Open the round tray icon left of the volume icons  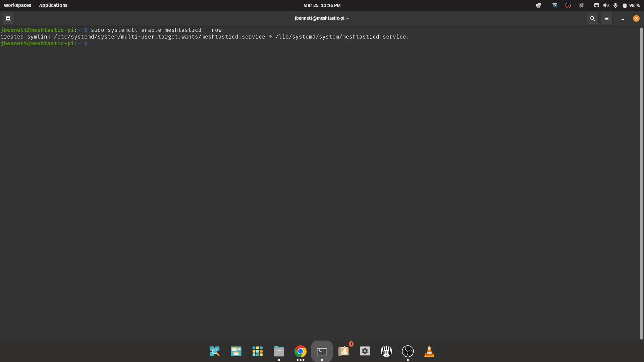(x=582, y=5)
